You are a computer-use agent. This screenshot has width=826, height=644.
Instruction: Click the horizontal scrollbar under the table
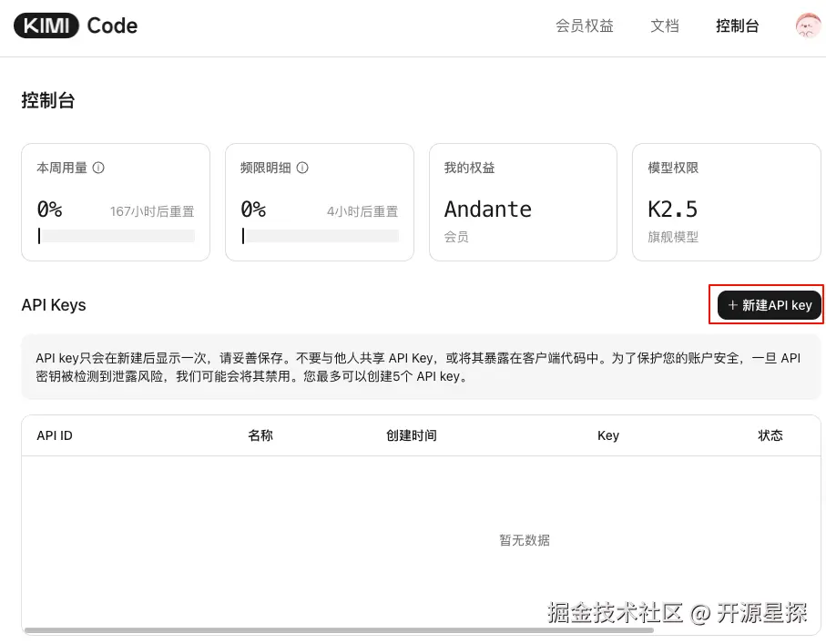pos(339,629)
